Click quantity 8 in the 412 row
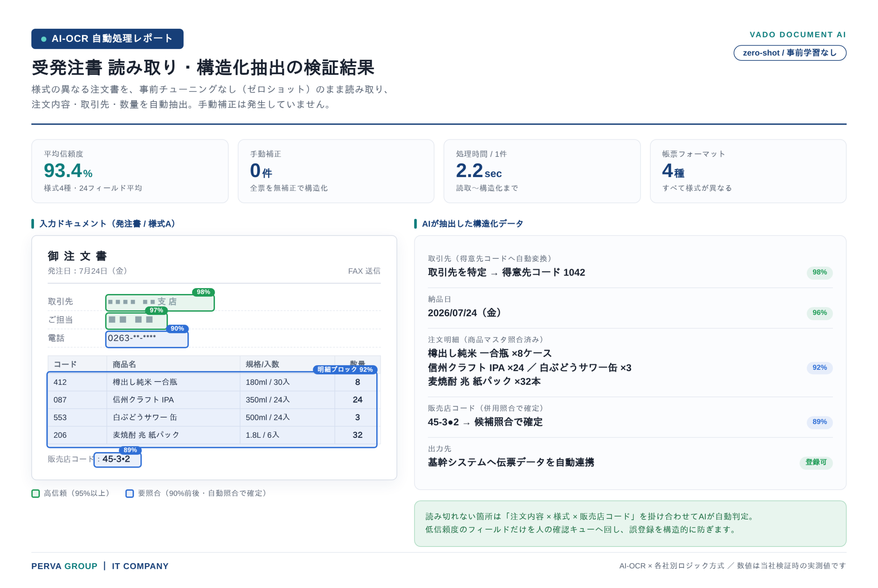Screen dimensions: 878x588 coord(357,382)
